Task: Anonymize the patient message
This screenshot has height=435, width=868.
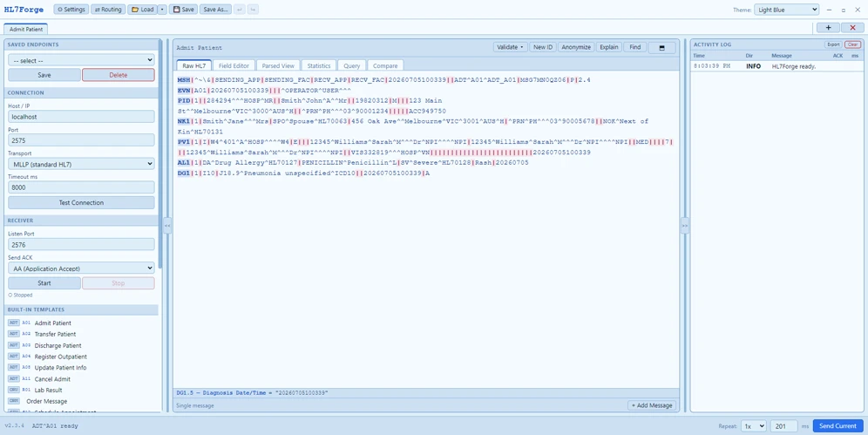Action: pyautogui.click(x=576, y=48)
